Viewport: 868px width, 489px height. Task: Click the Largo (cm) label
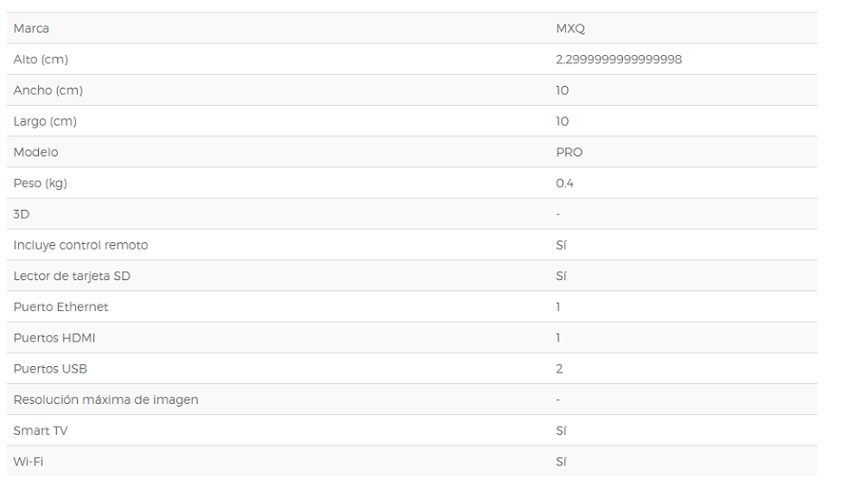point(45,121)
